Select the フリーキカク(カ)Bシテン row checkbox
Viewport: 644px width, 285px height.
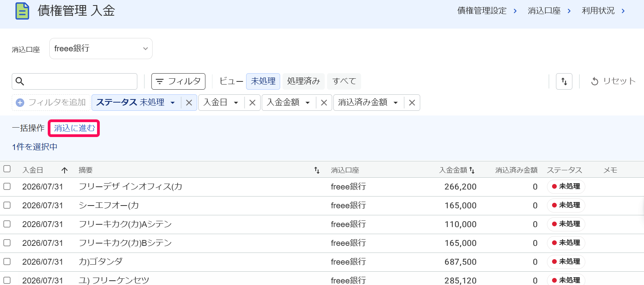tap(7, 243)
